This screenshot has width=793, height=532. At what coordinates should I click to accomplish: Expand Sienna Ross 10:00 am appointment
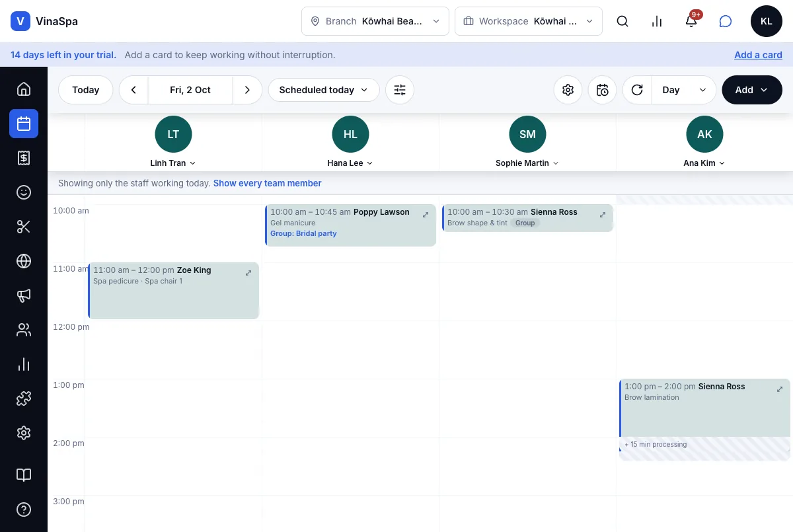click(603, 215)
